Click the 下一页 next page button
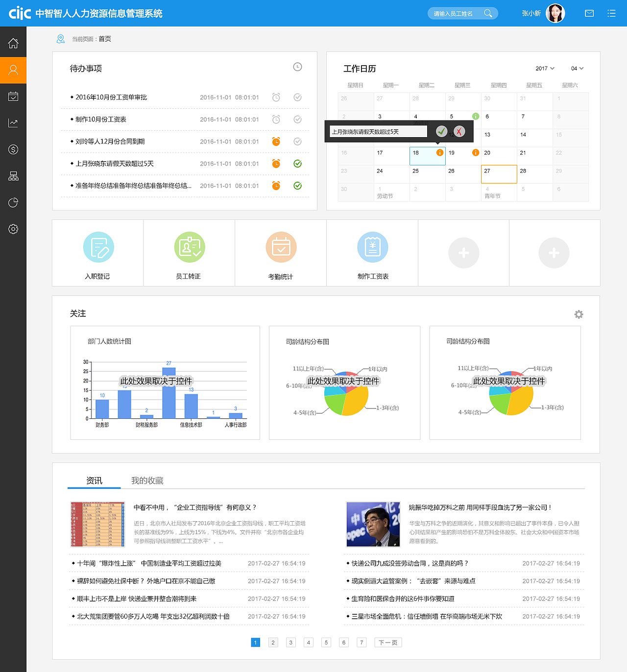Viewport: 627px width, 672px height. [388, 643]
